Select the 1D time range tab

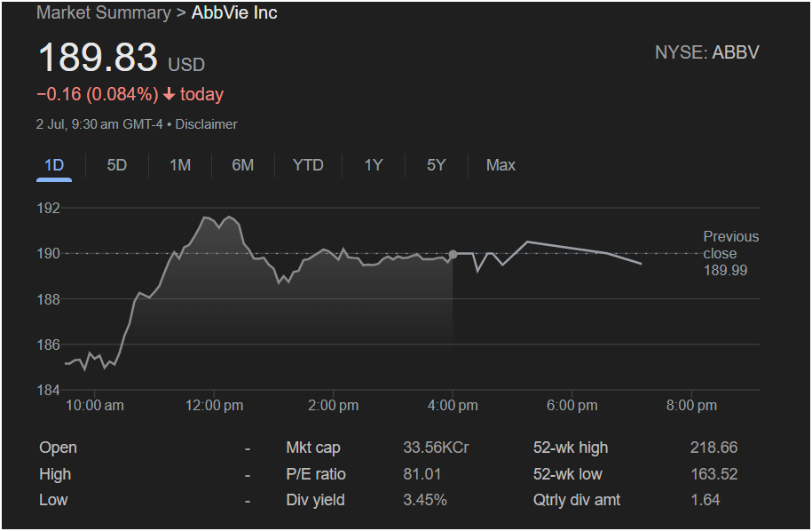coord(54,165)
